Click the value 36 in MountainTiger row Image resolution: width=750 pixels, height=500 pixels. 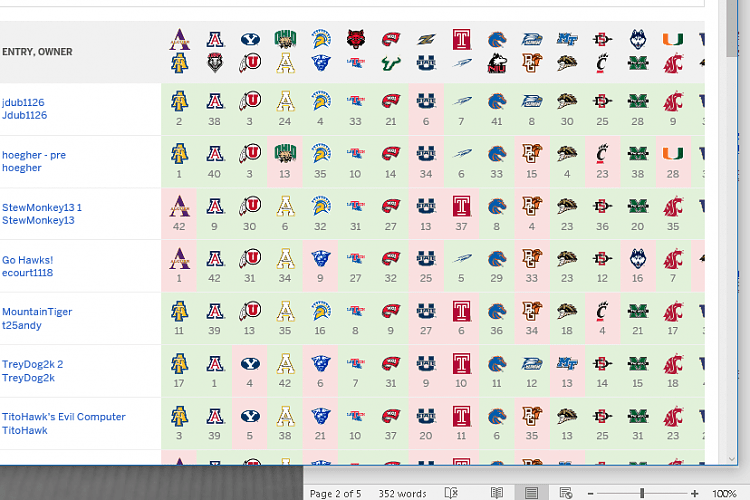[496, 331]
